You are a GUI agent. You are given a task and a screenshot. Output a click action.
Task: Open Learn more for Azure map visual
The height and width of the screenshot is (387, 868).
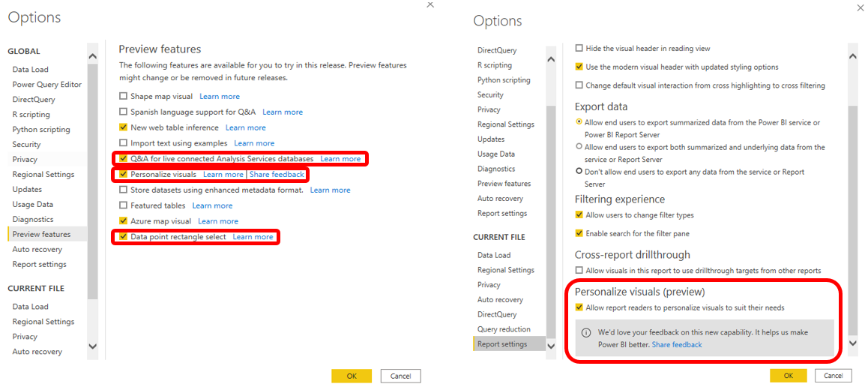[218, 221]
